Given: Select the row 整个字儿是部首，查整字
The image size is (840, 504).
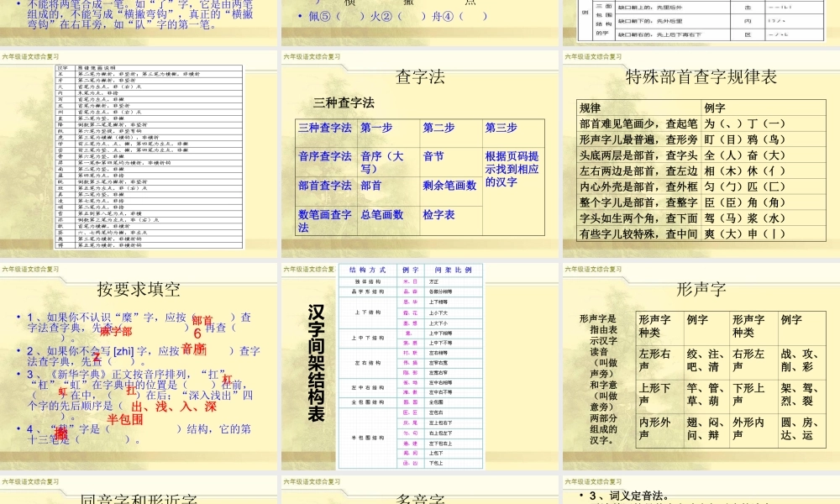Looking at the screenshot, I should [x=638, y=202].
